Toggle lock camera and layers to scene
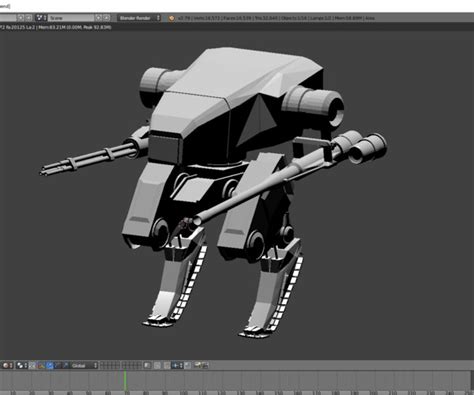Screen dimensions: 474x395 tap(147, 365)
